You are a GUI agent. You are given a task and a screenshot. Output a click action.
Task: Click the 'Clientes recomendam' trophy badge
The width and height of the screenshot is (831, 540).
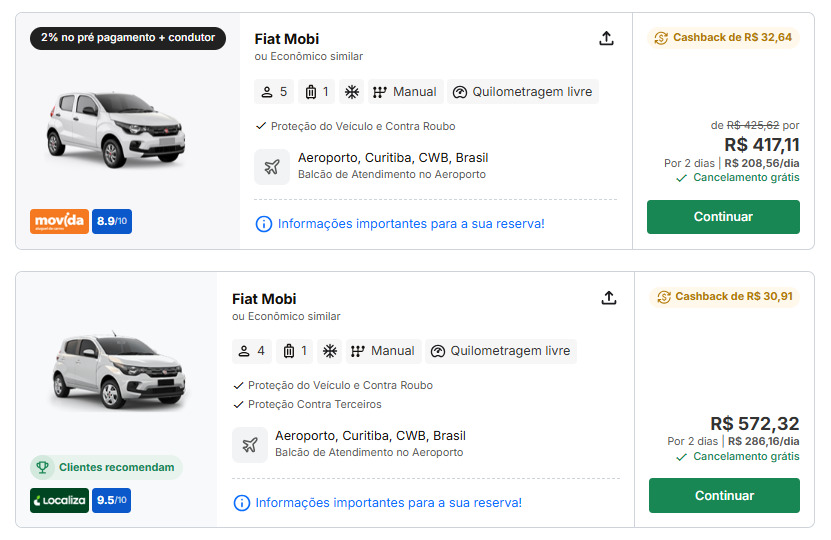click(x=106, y=467)
